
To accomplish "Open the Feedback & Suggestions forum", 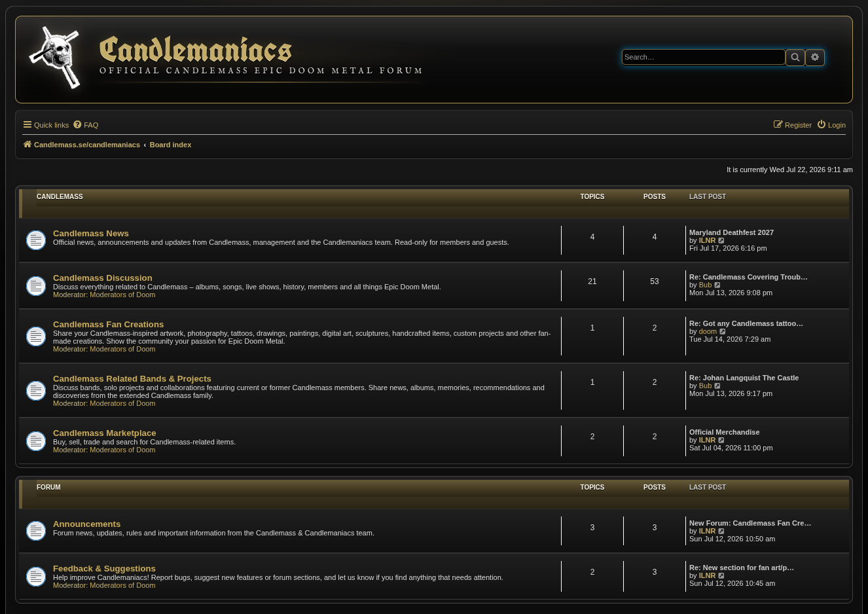I will pyautogui.click(x=105, y=569).
